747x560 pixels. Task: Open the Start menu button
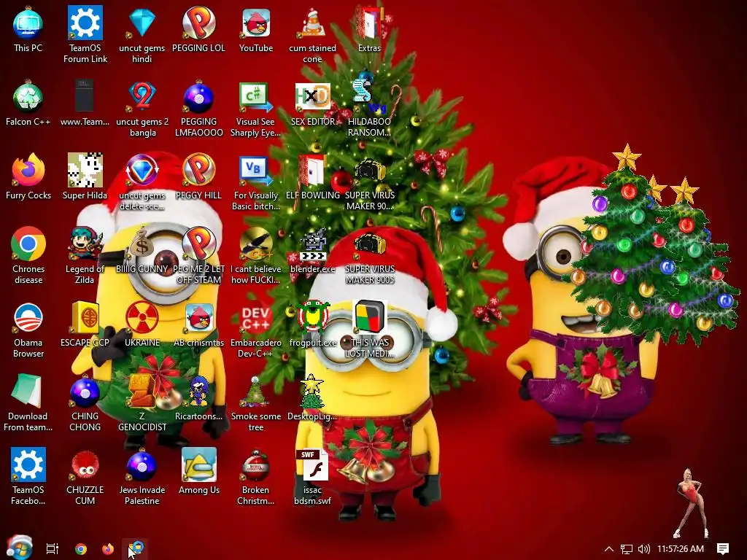(x=19, y=548)
